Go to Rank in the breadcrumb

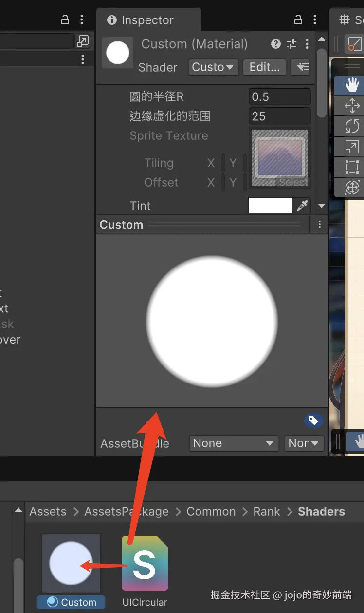pos(267,512)
